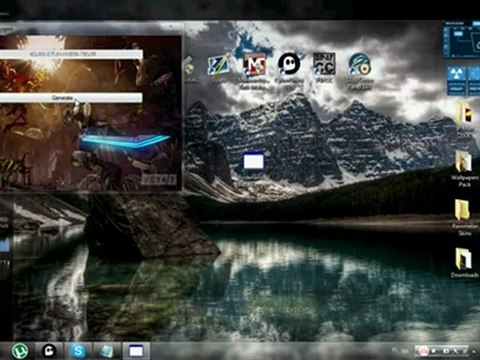
Task: Open Skype from the taskbar
Action: [78, 351]
